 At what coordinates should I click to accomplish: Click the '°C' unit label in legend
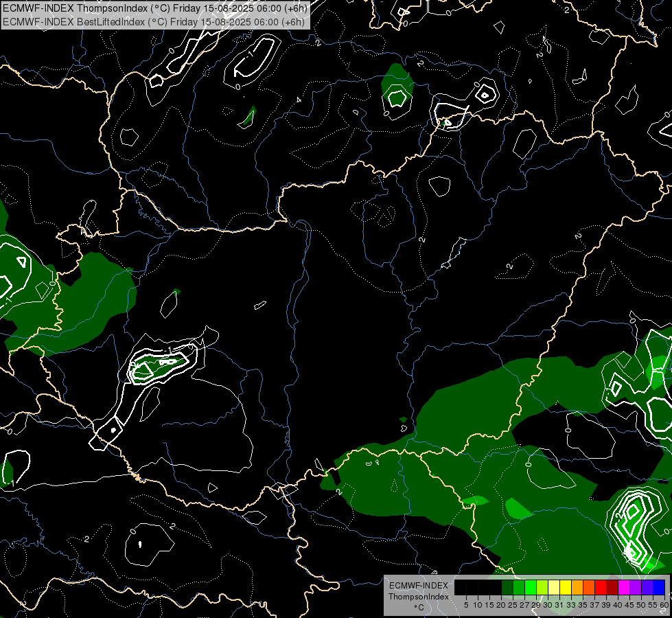(419, 608)
